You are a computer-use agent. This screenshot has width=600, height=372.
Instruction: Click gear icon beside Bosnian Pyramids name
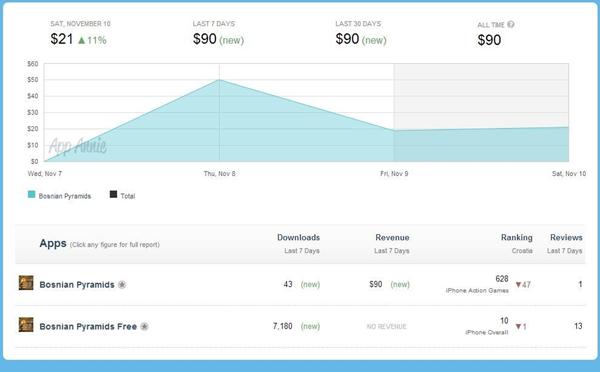pyautogui.click(x=122, y=285)
